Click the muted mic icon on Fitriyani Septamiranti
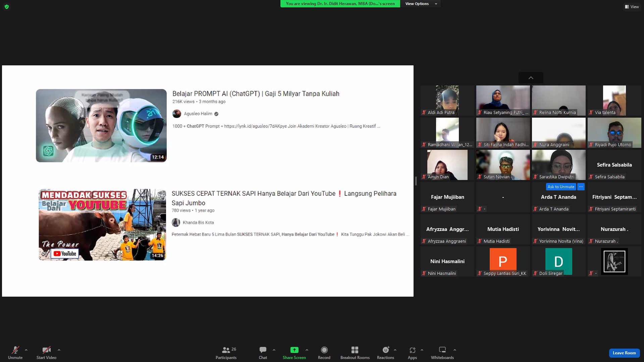Image resolution: width=644 pixels, height=362 pixels. coord(591,209)
